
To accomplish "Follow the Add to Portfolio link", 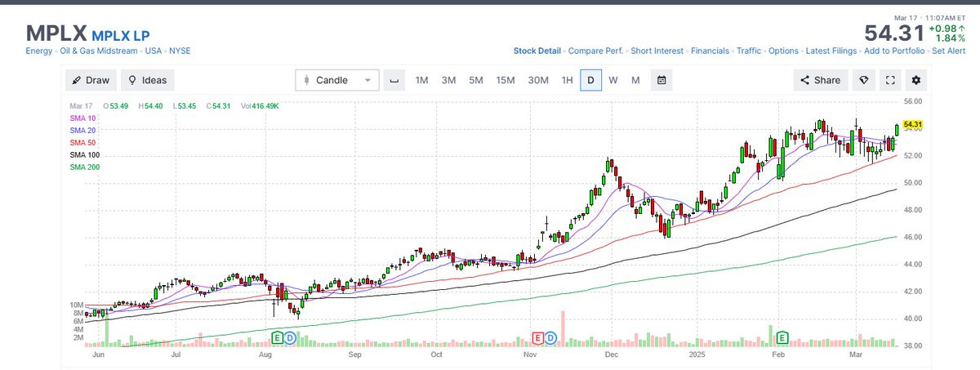I will pos(894,51).
